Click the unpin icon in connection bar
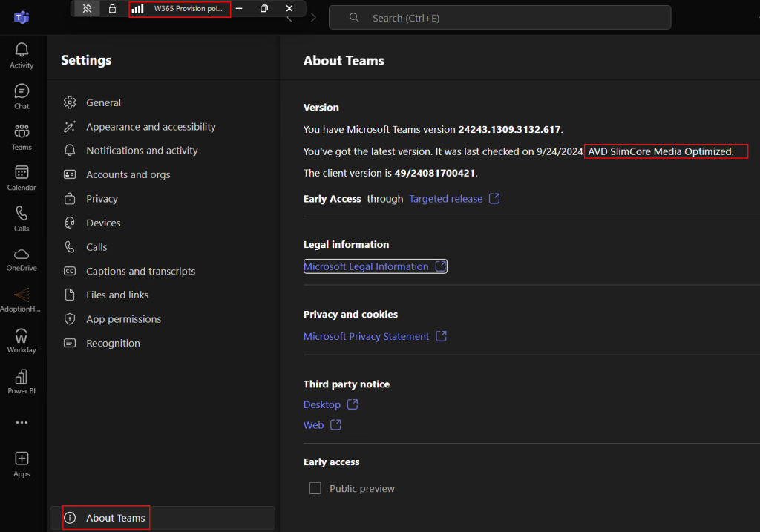 88,8
